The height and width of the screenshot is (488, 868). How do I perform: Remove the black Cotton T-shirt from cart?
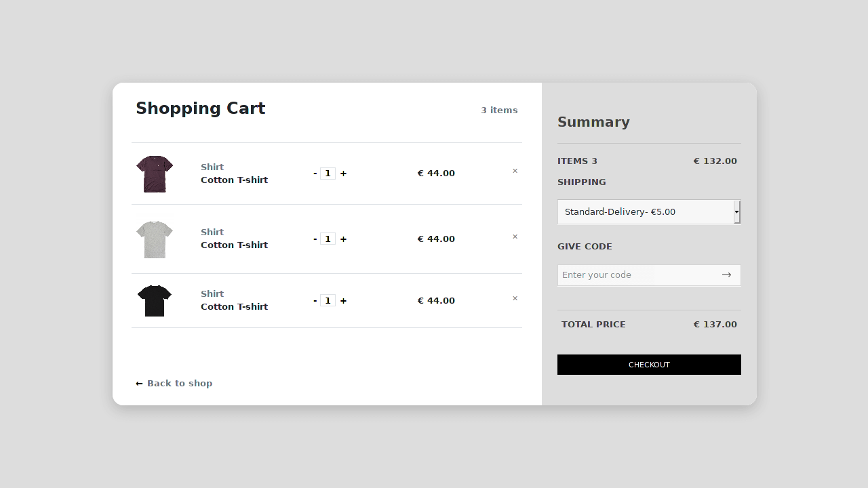pos(515,298)
